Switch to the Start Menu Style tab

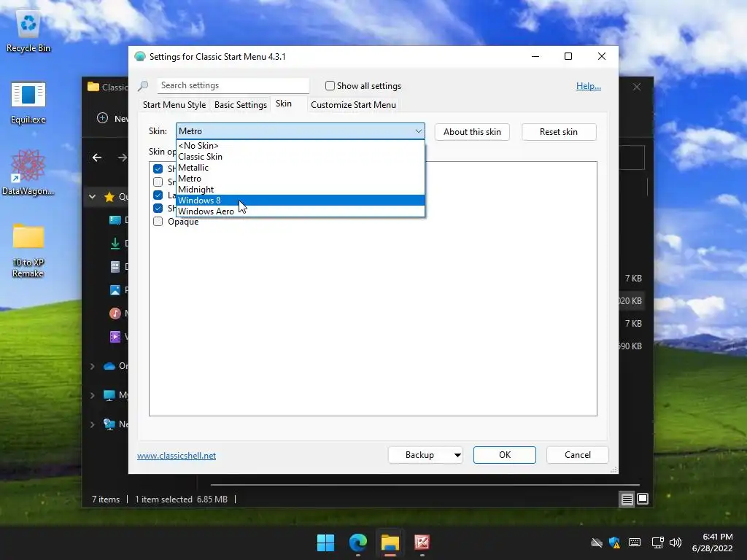point(174,105)
